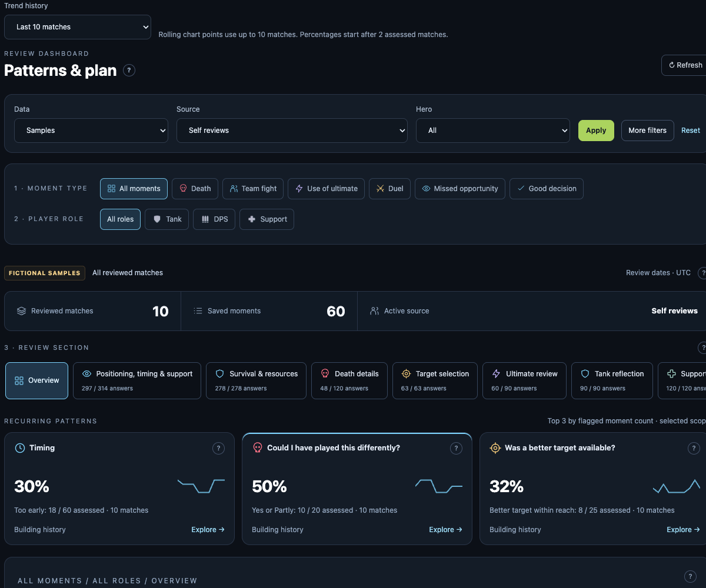Click the Active source people icon
The image size is (706, 588).
click(x=374, y=311)
